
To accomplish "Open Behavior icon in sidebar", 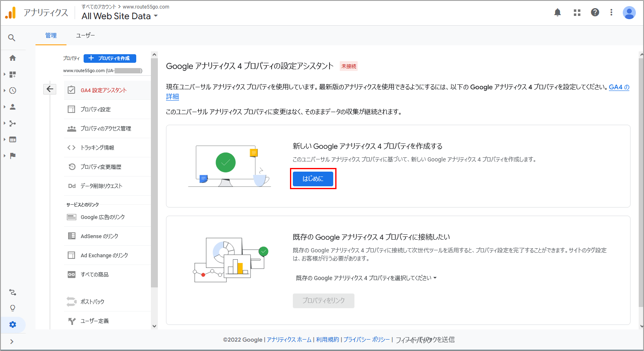I will tap(13, 139).
